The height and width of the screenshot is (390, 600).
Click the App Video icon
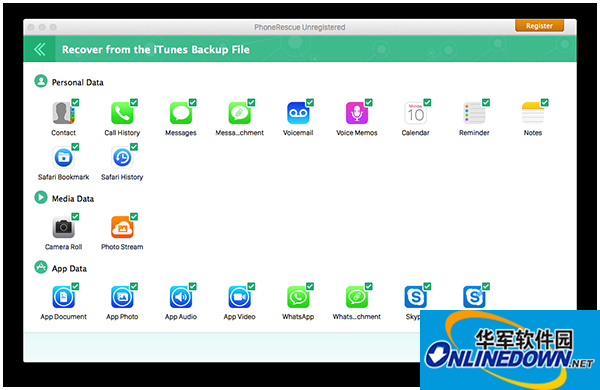pos(239,297)
